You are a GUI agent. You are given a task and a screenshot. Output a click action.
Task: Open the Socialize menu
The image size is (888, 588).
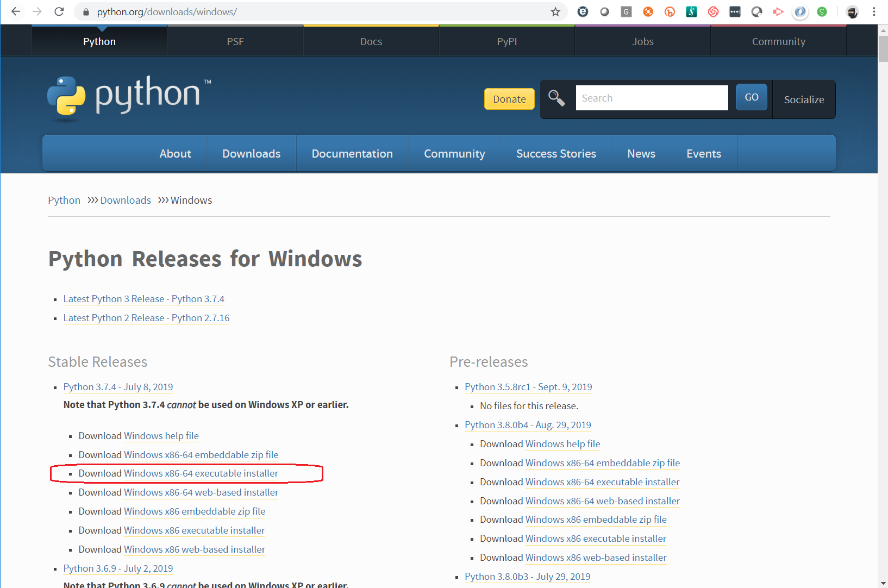(x=804, y=99)
